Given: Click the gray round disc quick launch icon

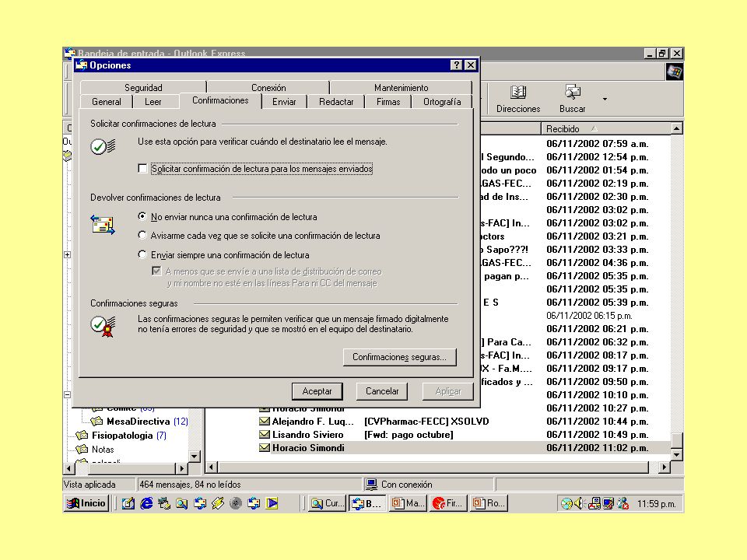Looking at the screenshot, I should [x=235, y=503].
